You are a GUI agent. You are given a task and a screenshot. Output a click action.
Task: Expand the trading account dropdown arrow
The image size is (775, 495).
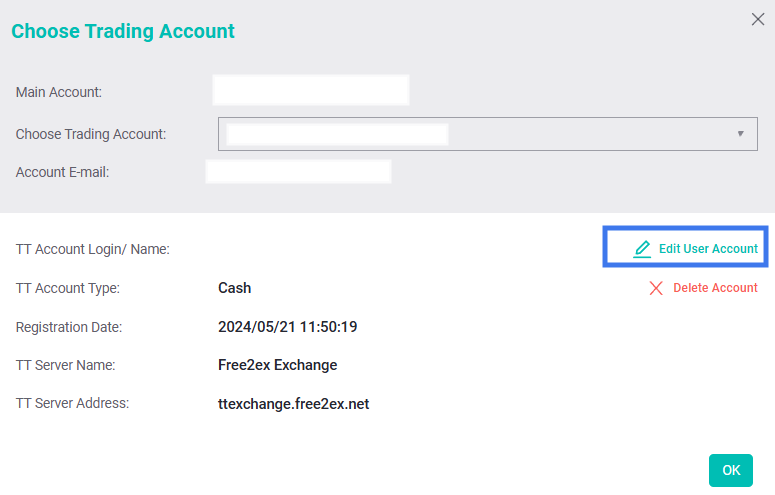[x=740, y=133]
